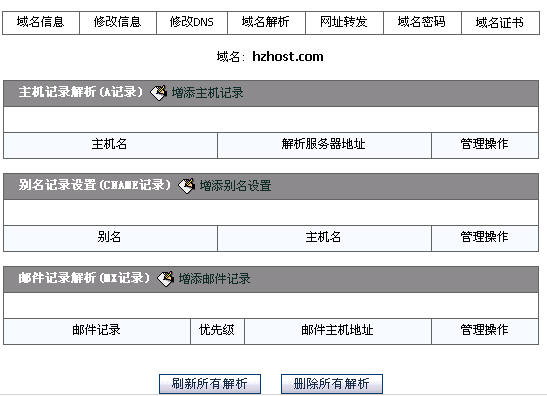
Task: Click the pencil icon beside 增添别名设置
Action: click(x=186, y=186)
